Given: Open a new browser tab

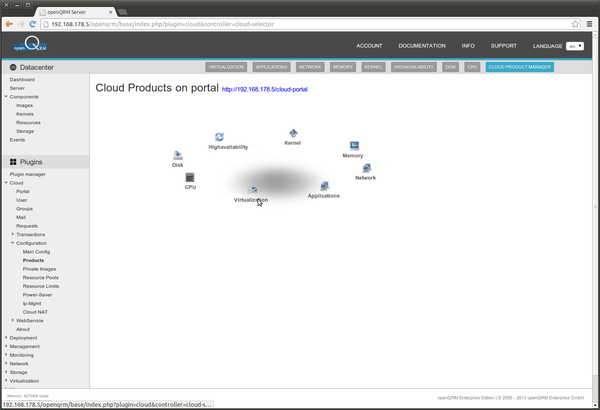Looking at the screenshot, I should coord(122,12).
